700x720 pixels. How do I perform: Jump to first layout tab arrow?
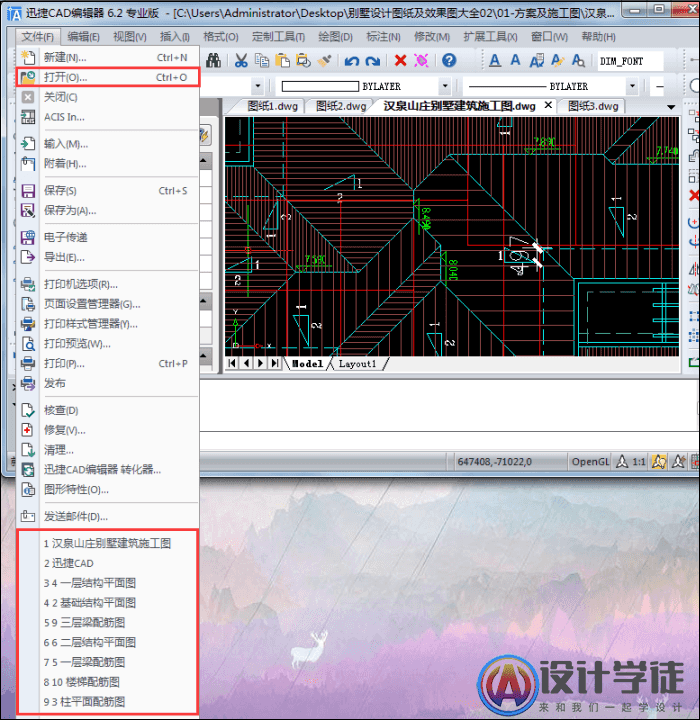(x=232, y=363)
